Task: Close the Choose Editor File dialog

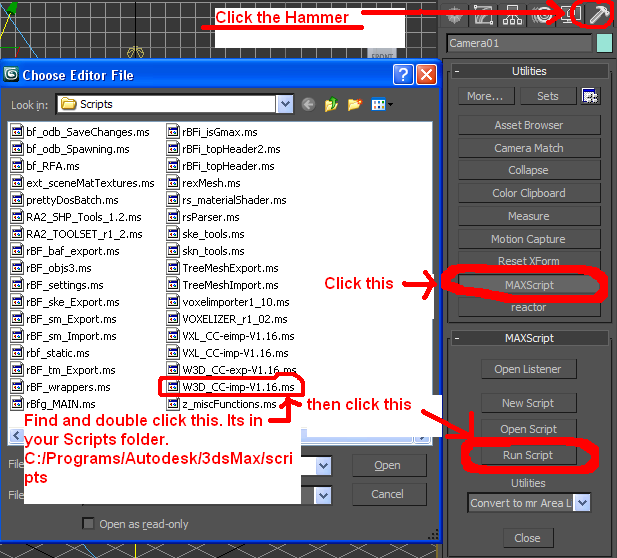Action: point(426,74)
